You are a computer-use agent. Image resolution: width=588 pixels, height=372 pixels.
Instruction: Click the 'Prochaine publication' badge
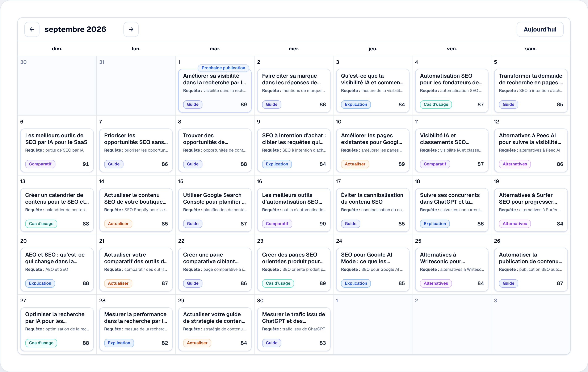pos(223,68)
